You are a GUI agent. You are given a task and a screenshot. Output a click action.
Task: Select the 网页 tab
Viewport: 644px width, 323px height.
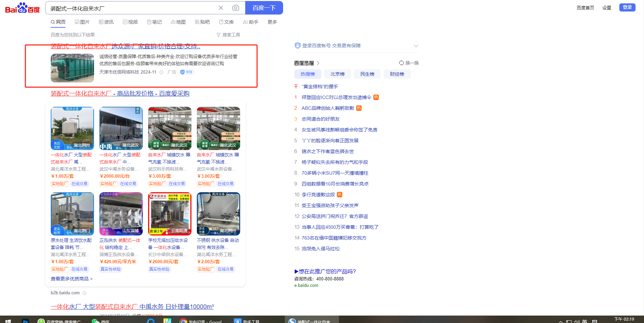pyautogui.click(x=58, y=22)
